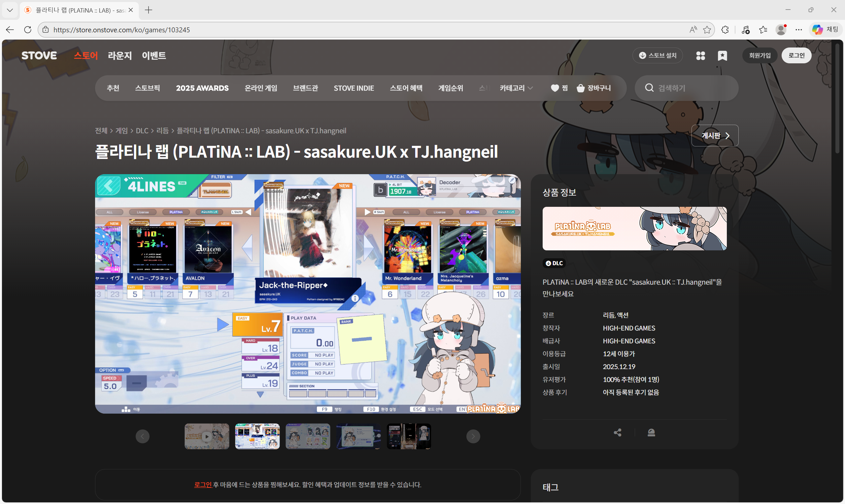The width and height of the screenshot is (845, 504).
Task: Click the 로그인 button in header
Action: [x=796, y=55]
